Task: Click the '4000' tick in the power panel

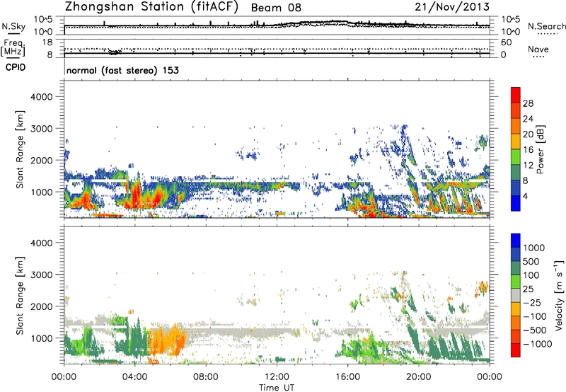Action: [41, 97]
